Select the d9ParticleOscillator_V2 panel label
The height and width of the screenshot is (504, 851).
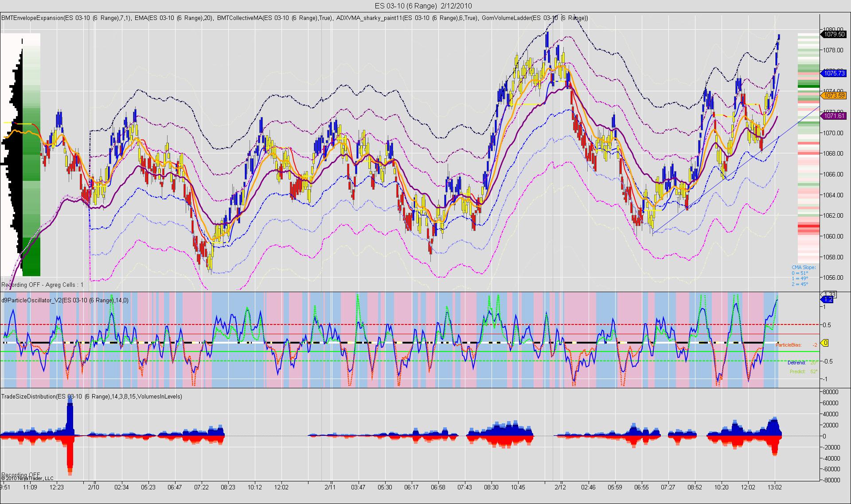(65, 300)
